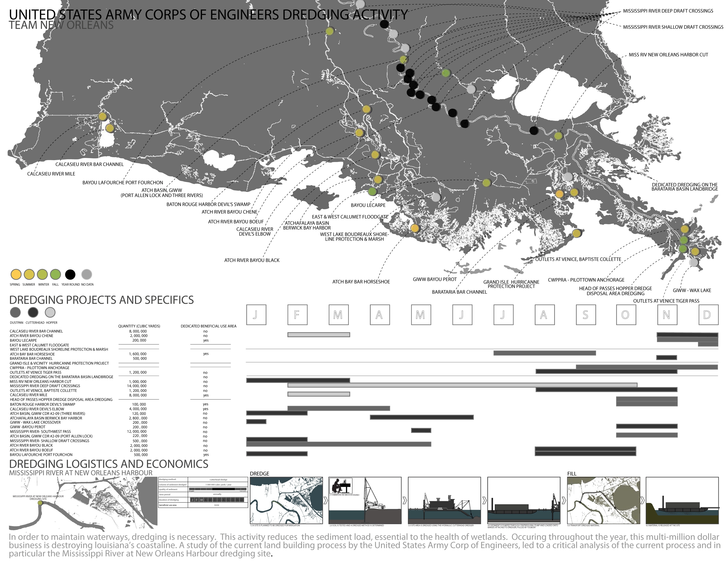Viewport: 728px width, 563px height.
Task: Click the Dredging Projects and Specifics heading
Action: coord(101,300)
